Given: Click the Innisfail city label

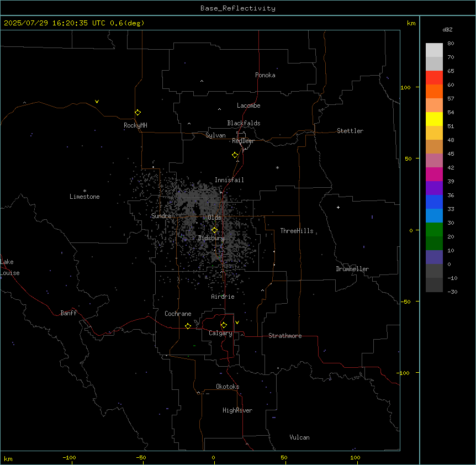Looking at the screenshot, I should (x=229, y=180).
